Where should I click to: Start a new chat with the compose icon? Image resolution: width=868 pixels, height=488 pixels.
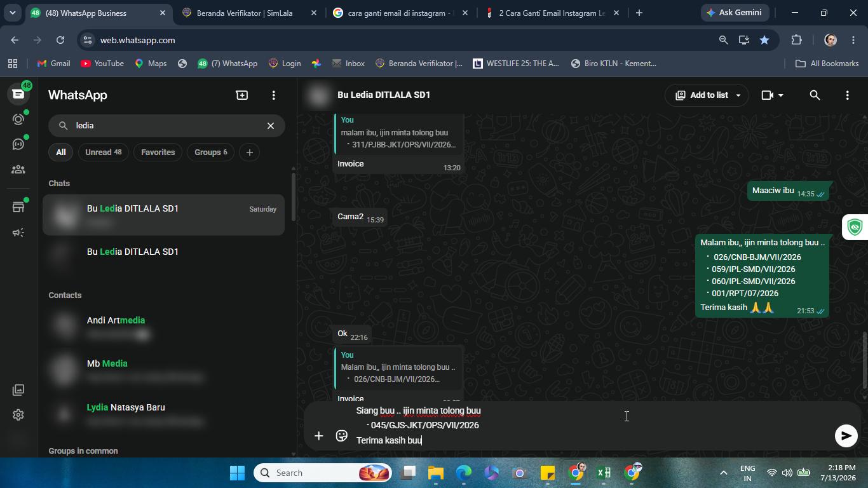[242, 95]
